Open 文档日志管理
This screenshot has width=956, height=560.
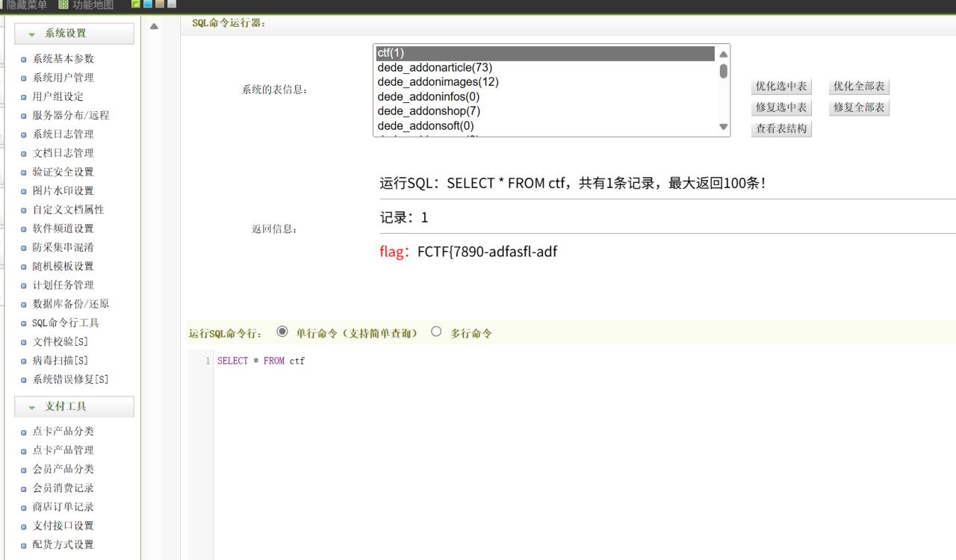pyautogui.click(x=63, y=153)
